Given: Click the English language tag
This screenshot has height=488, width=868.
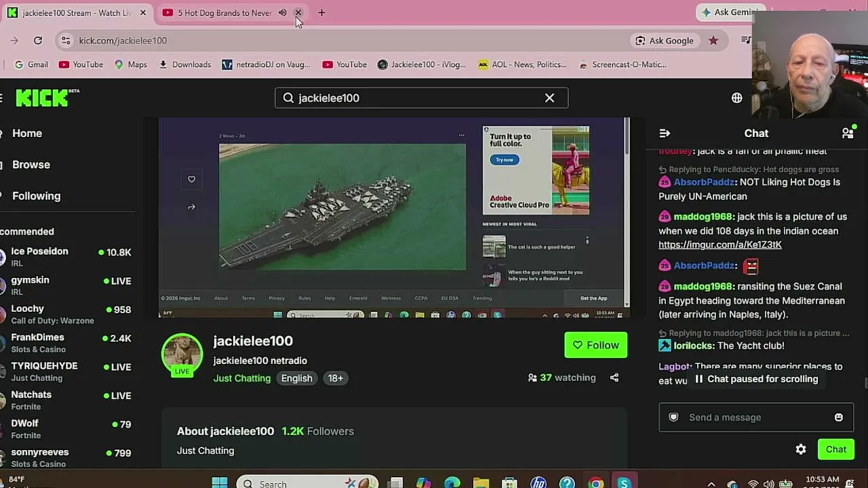Looking at the screenshot, I should (297, 378).
